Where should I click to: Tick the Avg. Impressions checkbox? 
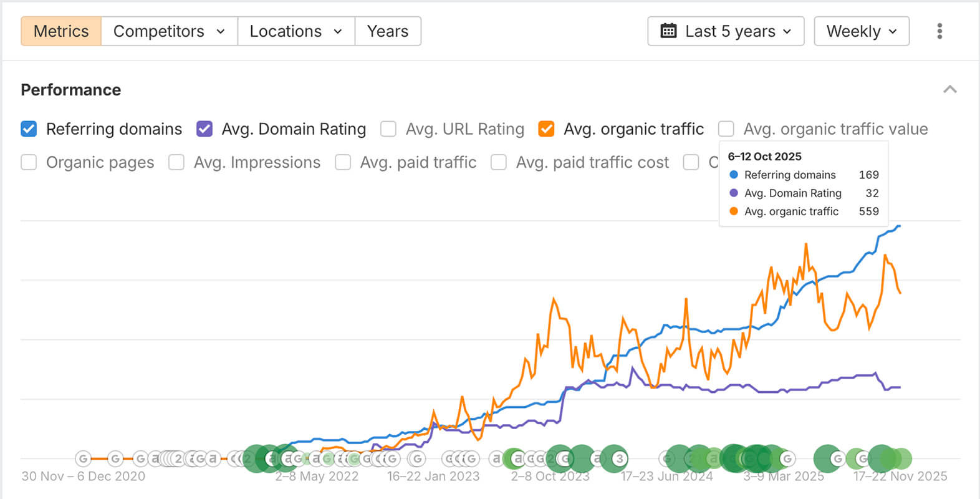[x=176, y=162]
